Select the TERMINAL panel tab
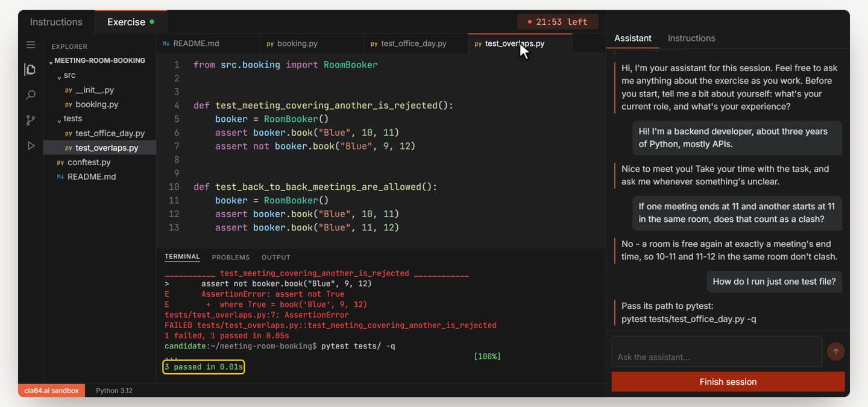This screenshot has width=868, height=407. click(182, 257)
